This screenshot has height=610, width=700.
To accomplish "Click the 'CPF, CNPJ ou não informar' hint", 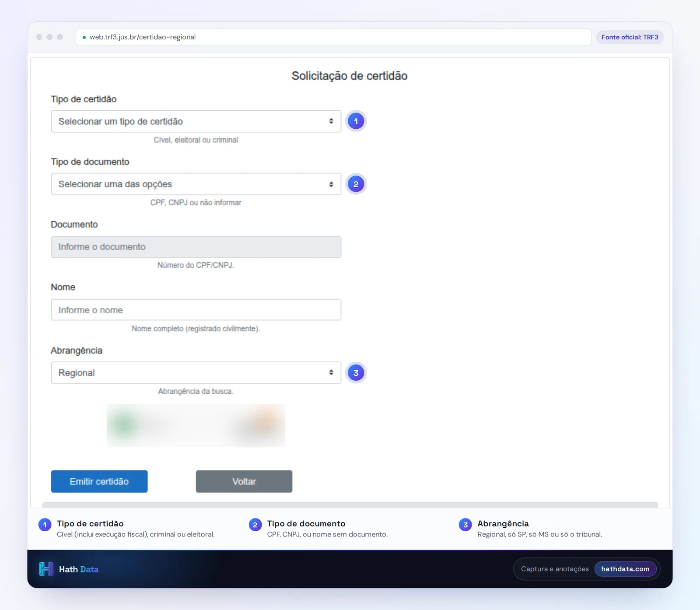I will pos(196,203).
